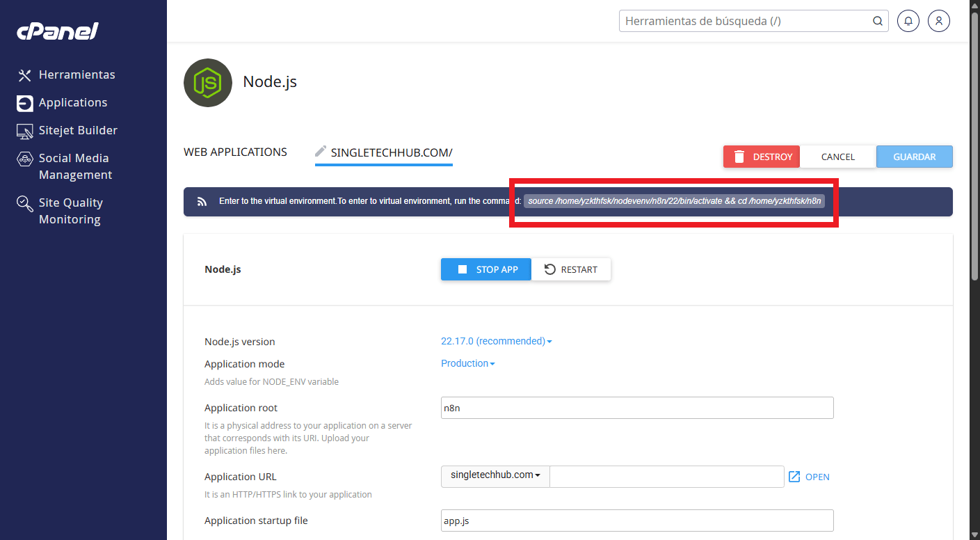Click the cPanel logo
The height and width of the screenshot is (540, 980).
coord(58,31)
